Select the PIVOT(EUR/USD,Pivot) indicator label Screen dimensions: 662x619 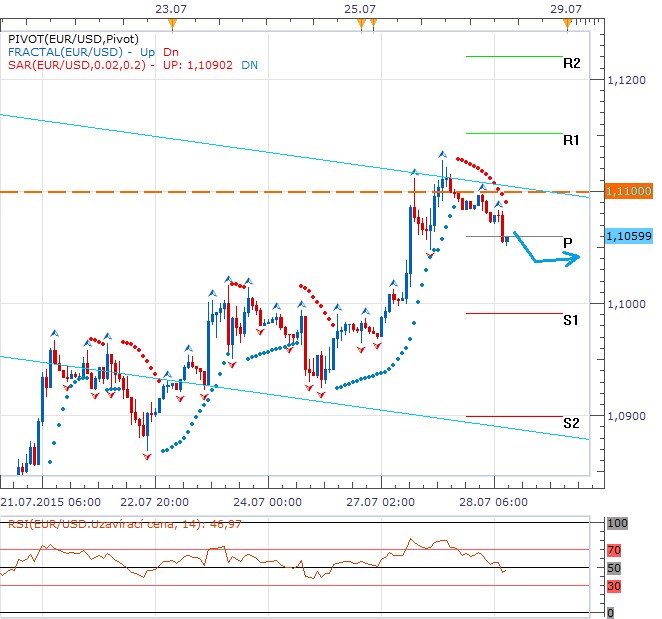tap(73, 39)
